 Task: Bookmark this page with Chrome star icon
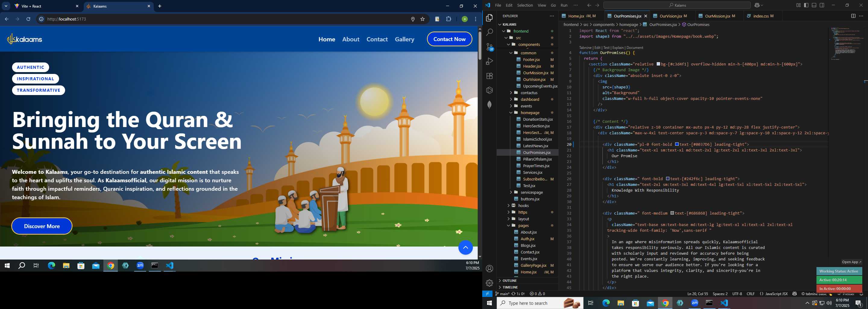coord(423,19)
